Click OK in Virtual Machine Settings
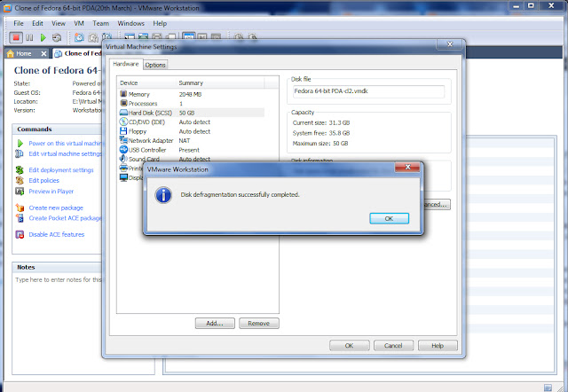Image resolution: width=568 pixels, height=392 pixels. tap(349, 346)
